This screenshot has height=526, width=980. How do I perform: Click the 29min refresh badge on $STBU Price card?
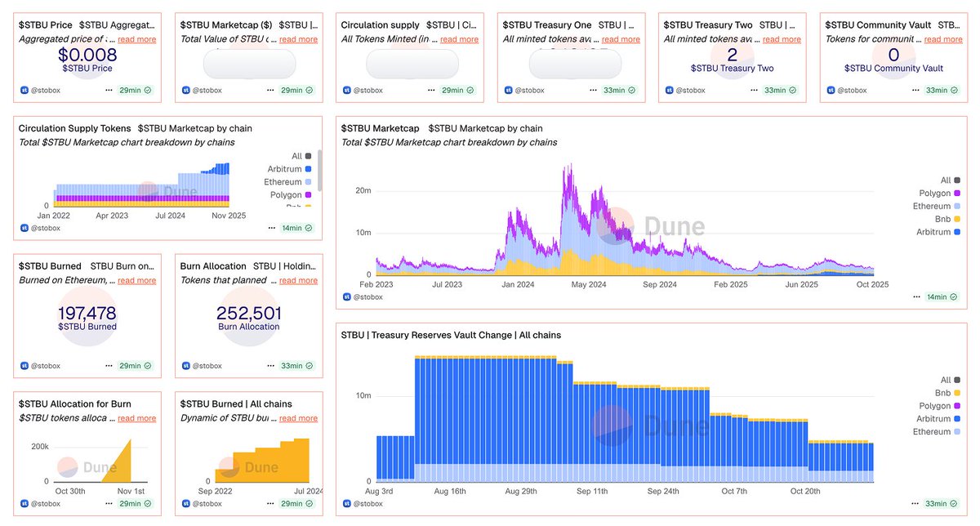click(136, 91)
